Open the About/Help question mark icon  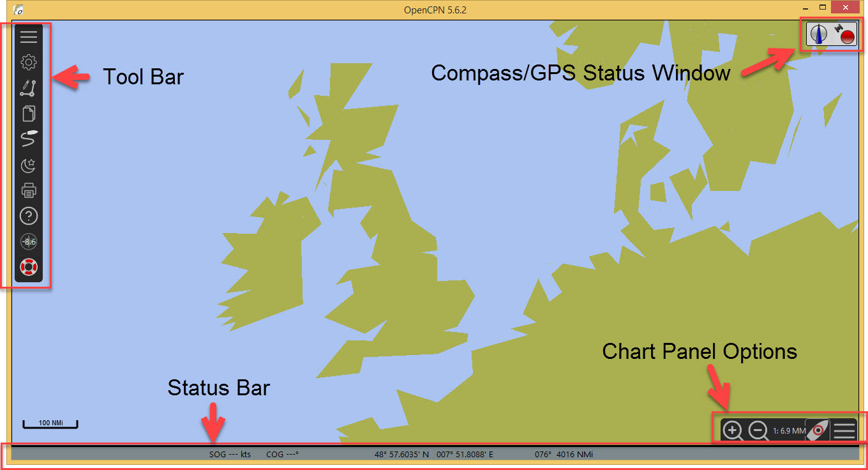click(x=29, y=216)
